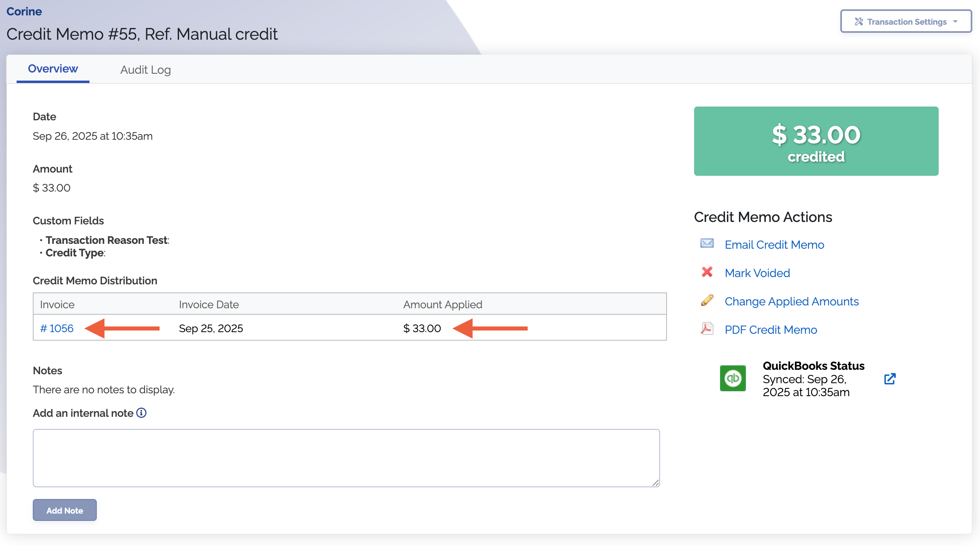Click the Email Credit Memo link
Image resolution: width=980 pixels, height=546 pixels.
click(x=774, y=245)
